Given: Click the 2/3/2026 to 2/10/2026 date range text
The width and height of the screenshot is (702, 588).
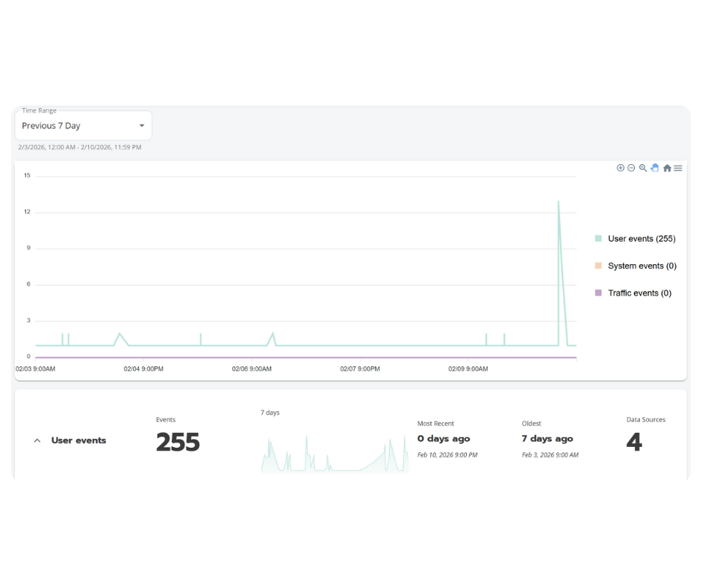Looking at the screenshot, I should (79, 147).
